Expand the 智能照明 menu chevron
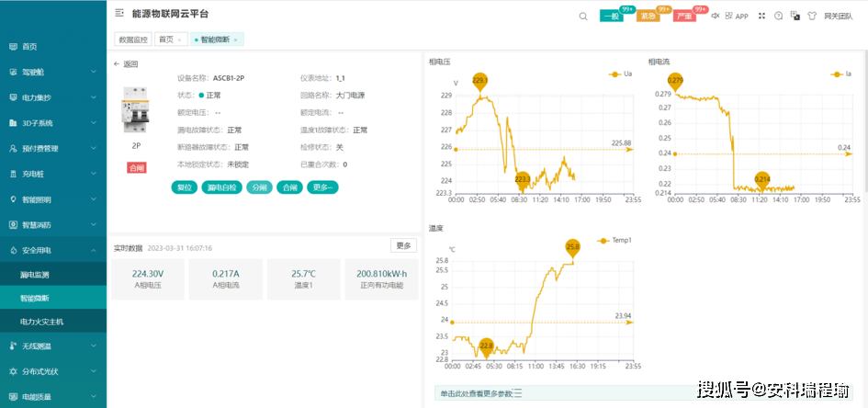868x408 pixels. pyautogui.click(x=93, y=199)
